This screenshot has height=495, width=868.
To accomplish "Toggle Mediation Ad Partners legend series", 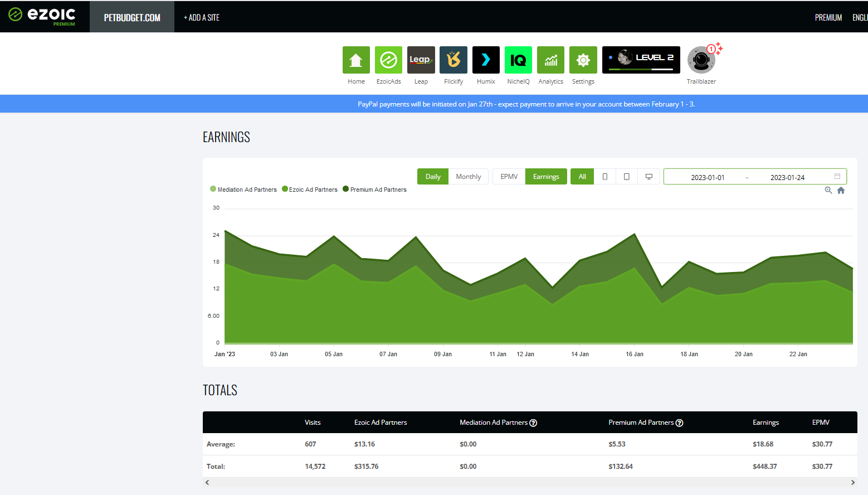I will 243,190.
